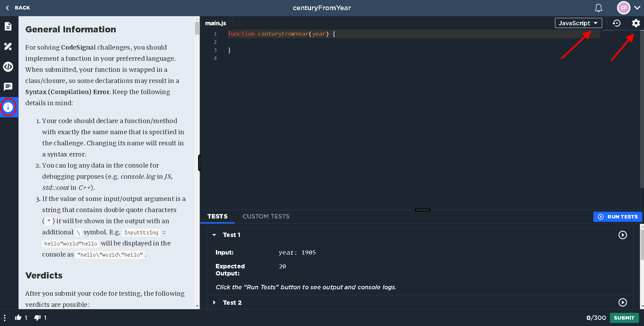
Task: Collapse the Test 1 section
Action: pos(214,235)
